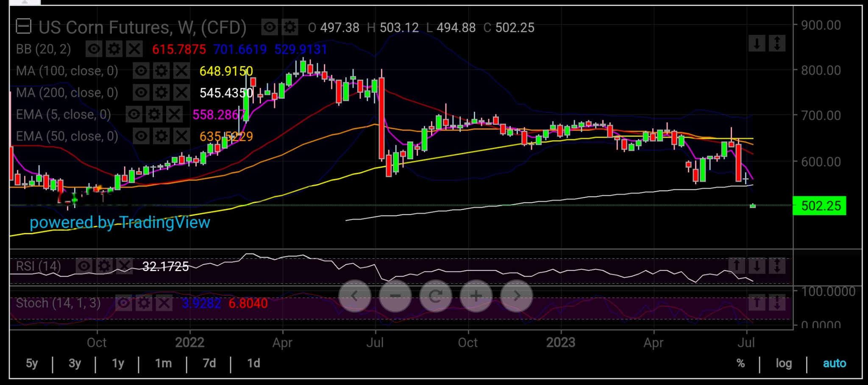Toggle visibility of US Corn Futures main series

pyautogui.click(x=269, y=28)
